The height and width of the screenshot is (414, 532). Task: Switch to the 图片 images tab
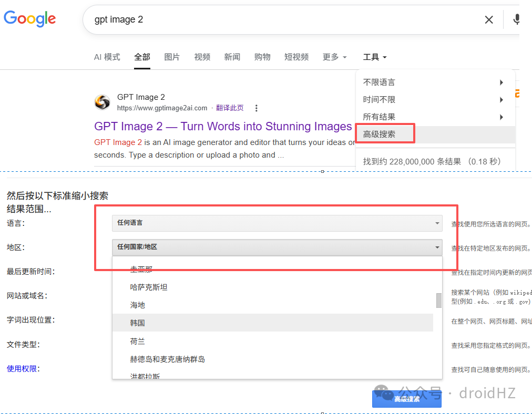coord(172,57)
